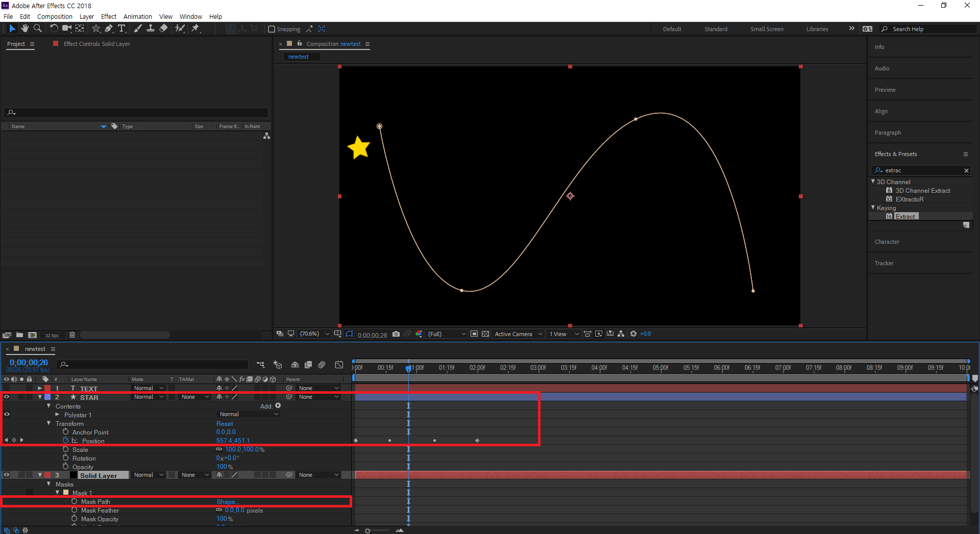This screenshot has height=534, width=980.
Task: Open the 1 View layout dropdown
Action: coord(564,334)
